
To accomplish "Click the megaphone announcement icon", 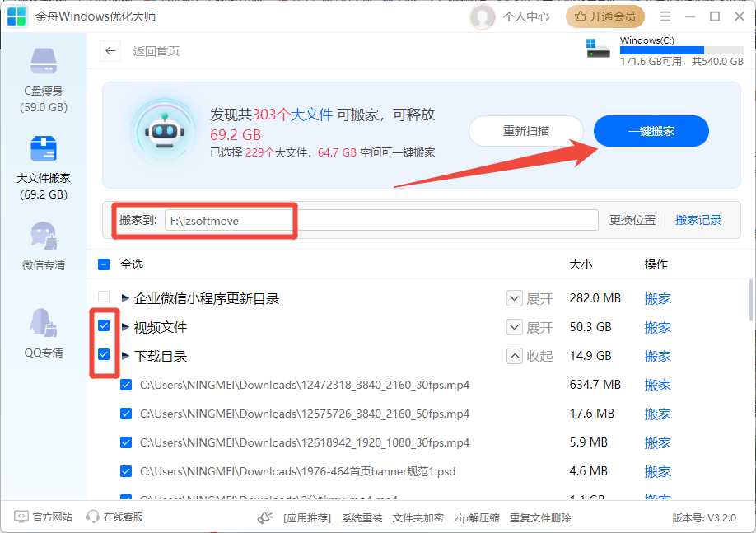I will point(265,517).
